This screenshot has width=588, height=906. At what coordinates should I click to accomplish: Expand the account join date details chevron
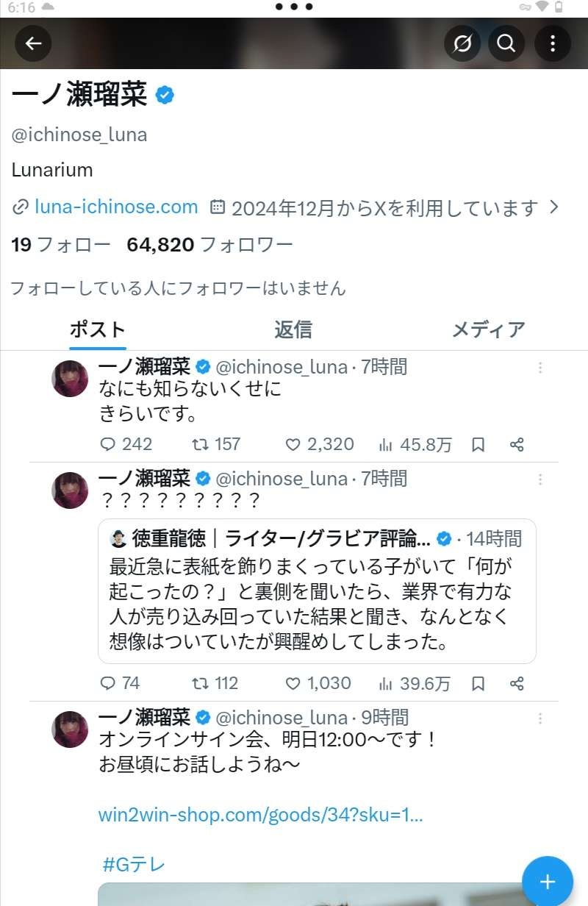tap(555, 207)
